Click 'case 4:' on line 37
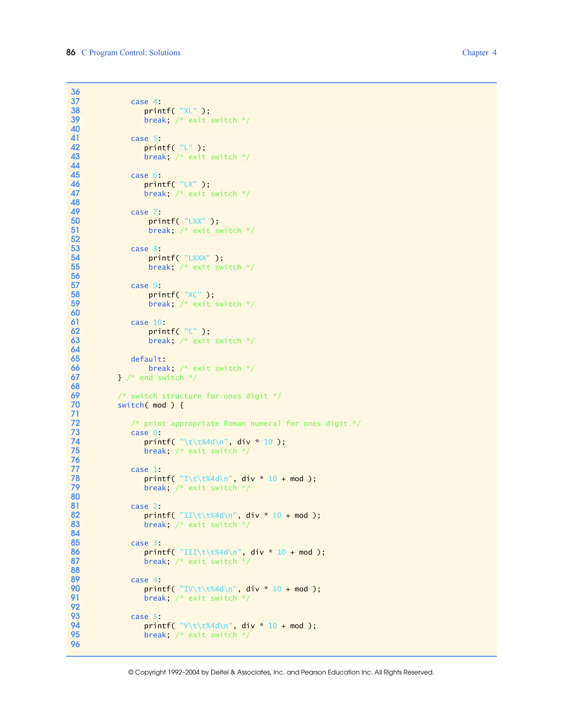563x728 pixels. coord(146,102)
